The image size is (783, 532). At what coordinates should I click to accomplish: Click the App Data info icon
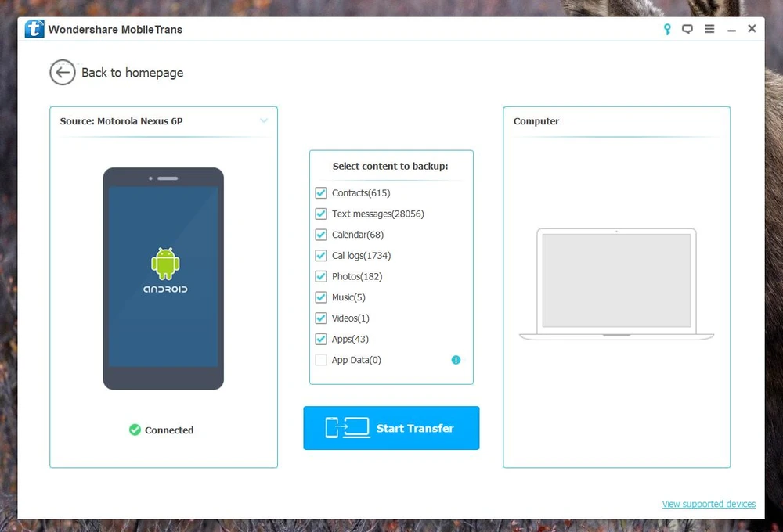point(456,360)
